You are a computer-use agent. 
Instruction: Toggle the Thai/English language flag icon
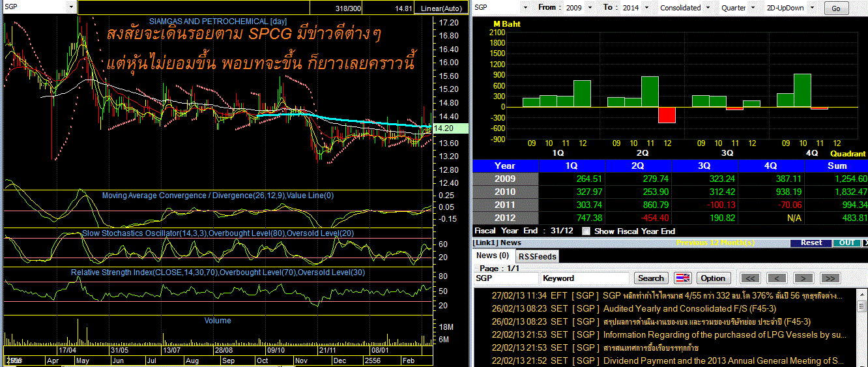pos(682,278)
